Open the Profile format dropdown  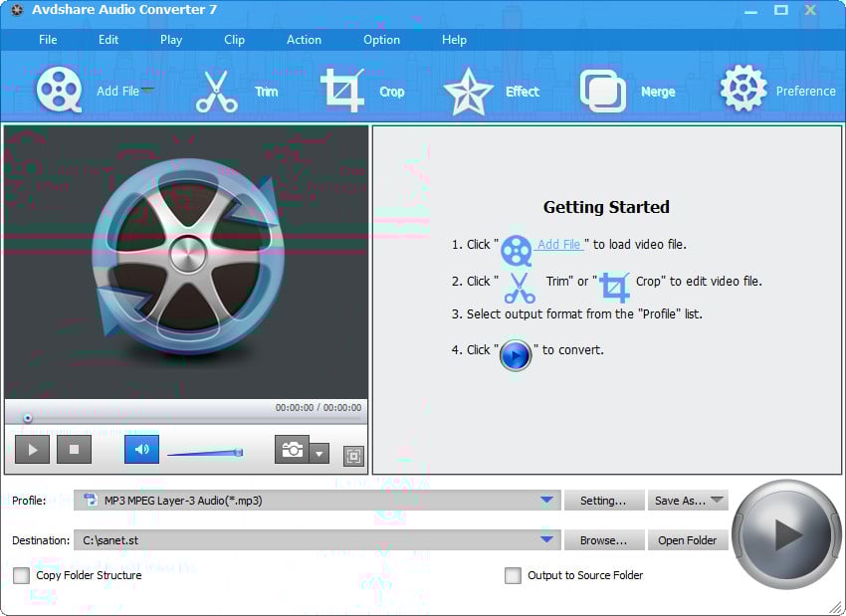coord(545,501)
